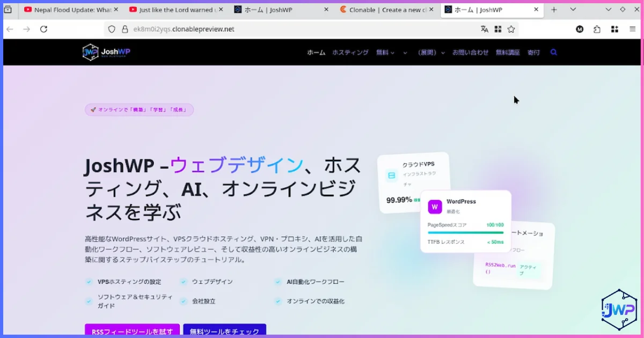Open the ホスティング nav menu item
This screenshot has height=338, width=644.
point(350,53)
